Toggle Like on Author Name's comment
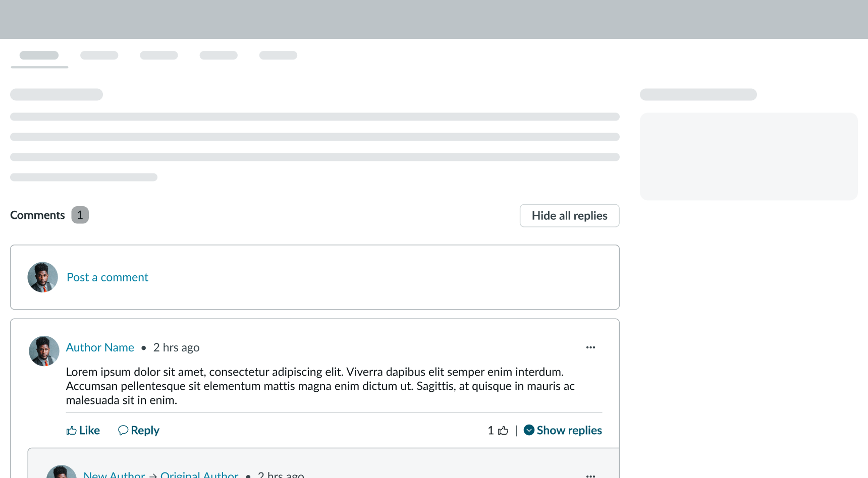 (x=83, y=430)
